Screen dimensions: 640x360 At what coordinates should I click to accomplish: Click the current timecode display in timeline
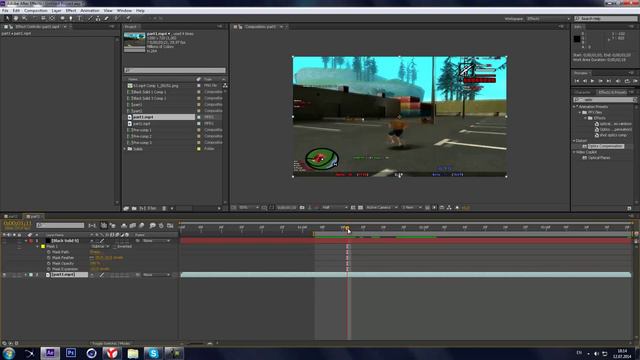click(17, 223)
